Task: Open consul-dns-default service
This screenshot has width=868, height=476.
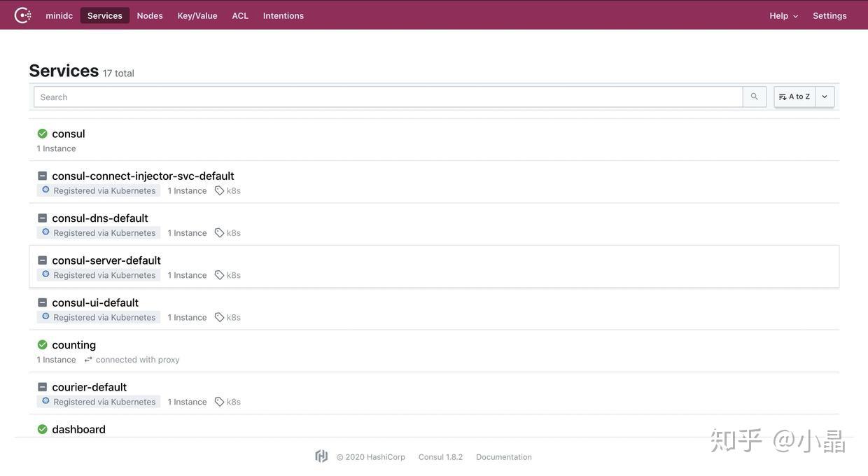Action: (100, 218)
